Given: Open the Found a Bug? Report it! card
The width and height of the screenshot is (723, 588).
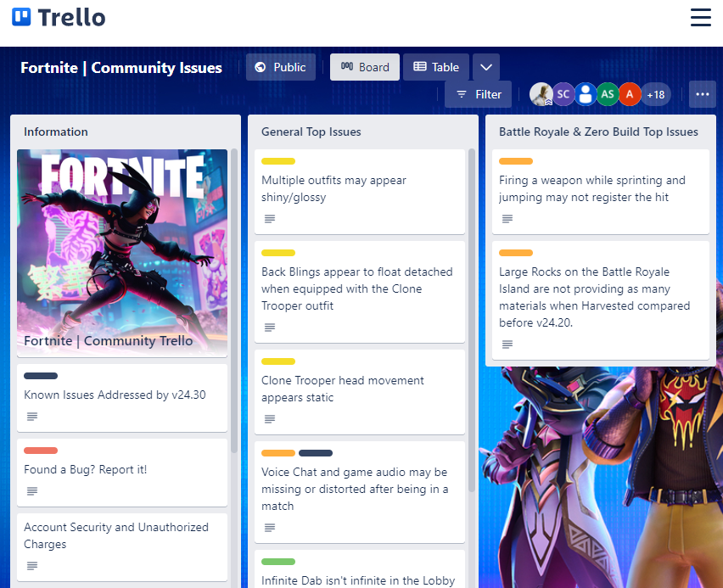Looking at the screenshot, I should 122,473.
